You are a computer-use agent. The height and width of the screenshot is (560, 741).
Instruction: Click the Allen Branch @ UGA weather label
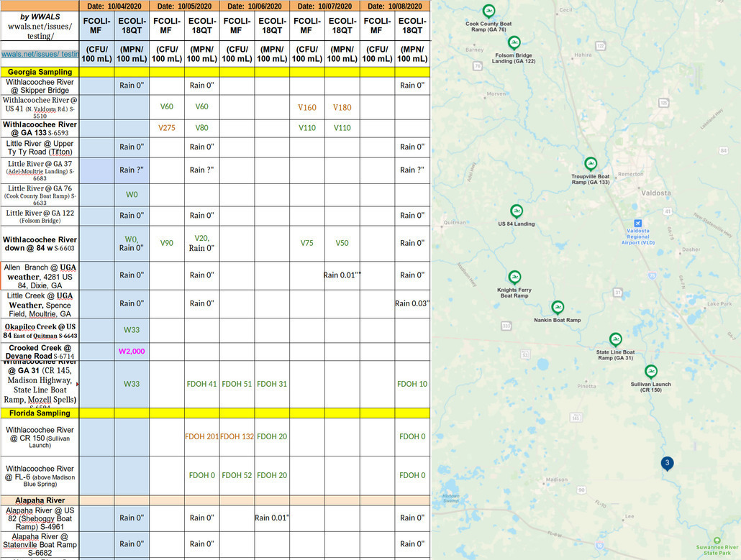[x=40, y=276]
